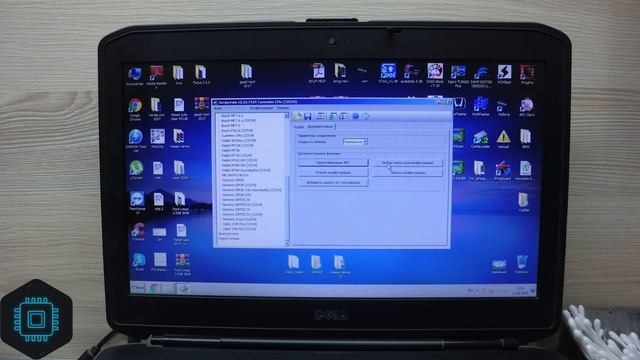Click the clock in the system tray
The image size is (640, 360).
[x=520, y=290]
